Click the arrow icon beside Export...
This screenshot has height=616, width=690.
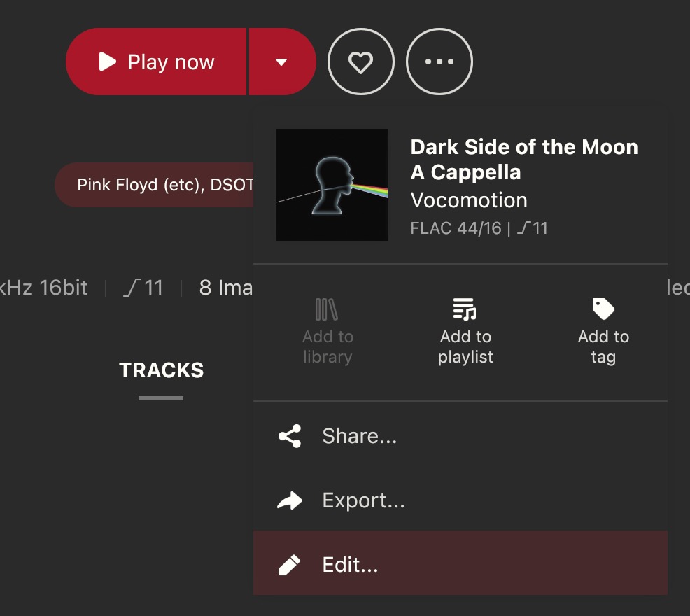point(290,500)
